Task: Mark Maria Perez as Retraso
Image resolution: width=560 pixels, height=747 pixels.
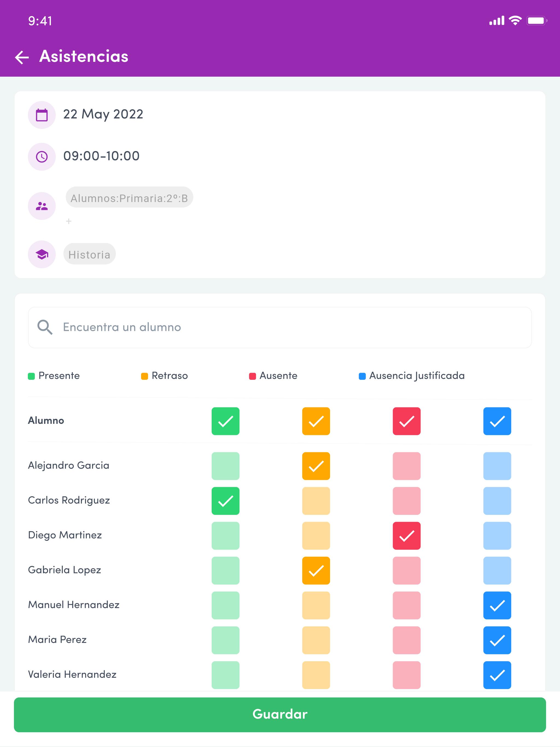Action: (316, 640)
